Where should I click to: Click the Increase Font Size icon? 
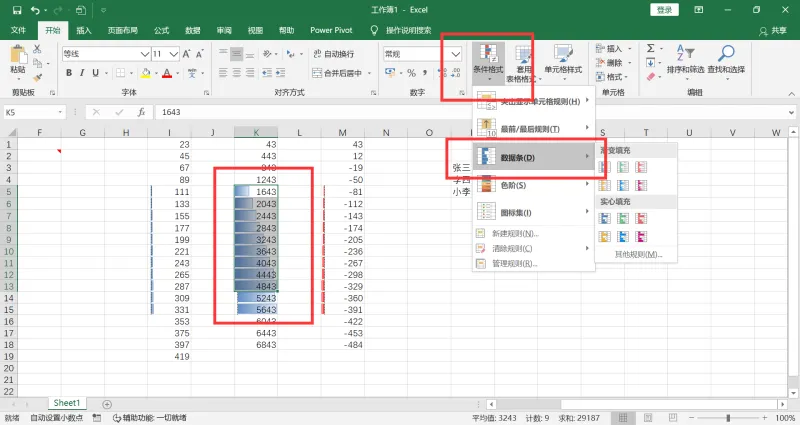pos(187,54)
